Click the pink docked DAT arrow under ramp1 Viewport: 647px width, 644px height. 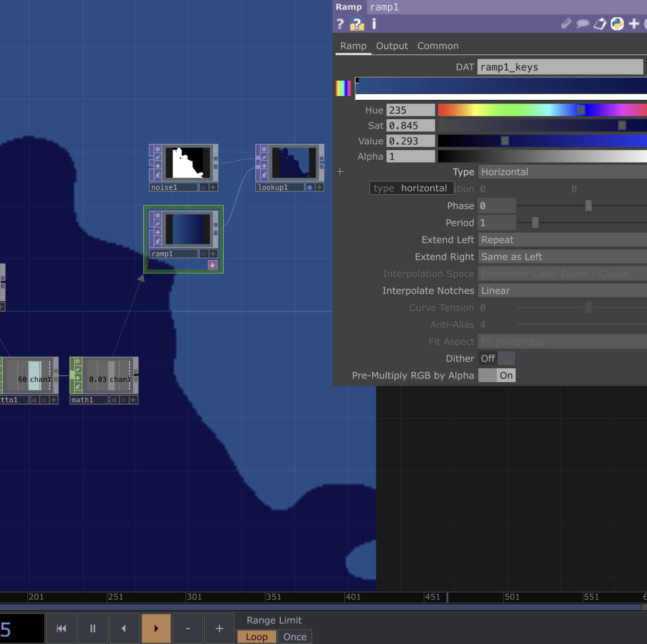213,265
